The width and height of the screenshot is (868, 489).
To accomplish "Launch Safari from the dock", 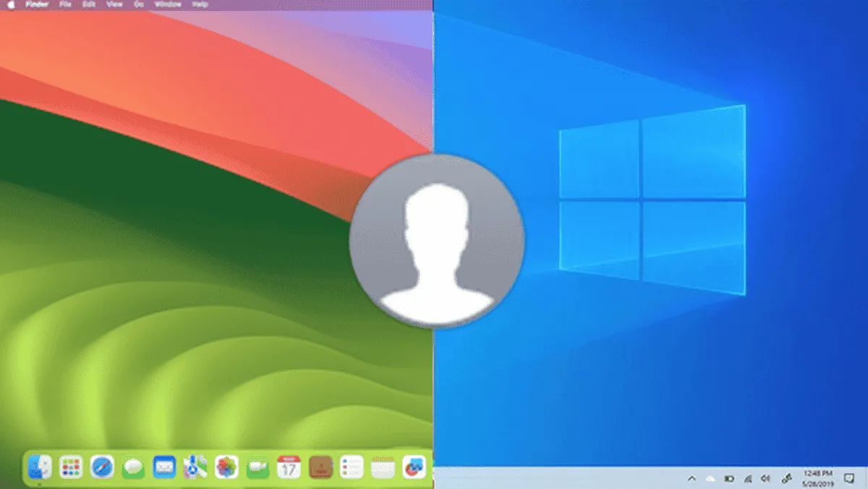I will click(102, 467).
